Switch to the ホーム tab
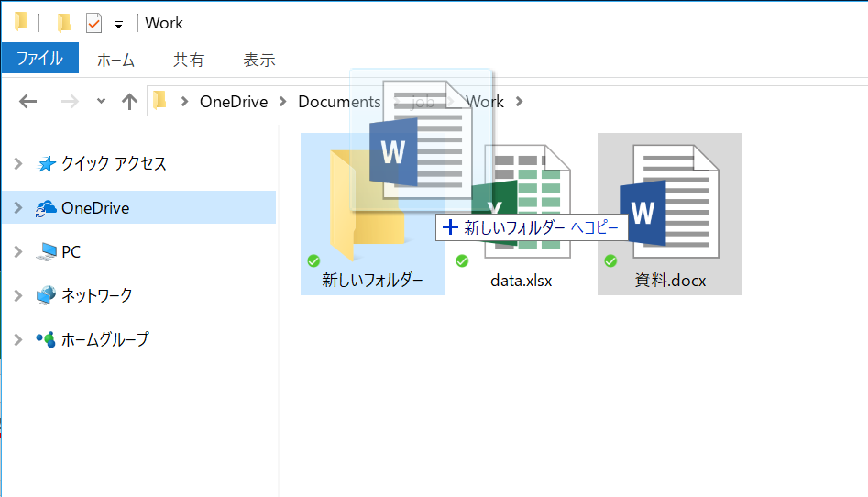Viewport: 868px width, 497px height. click(x=115, y=60)
